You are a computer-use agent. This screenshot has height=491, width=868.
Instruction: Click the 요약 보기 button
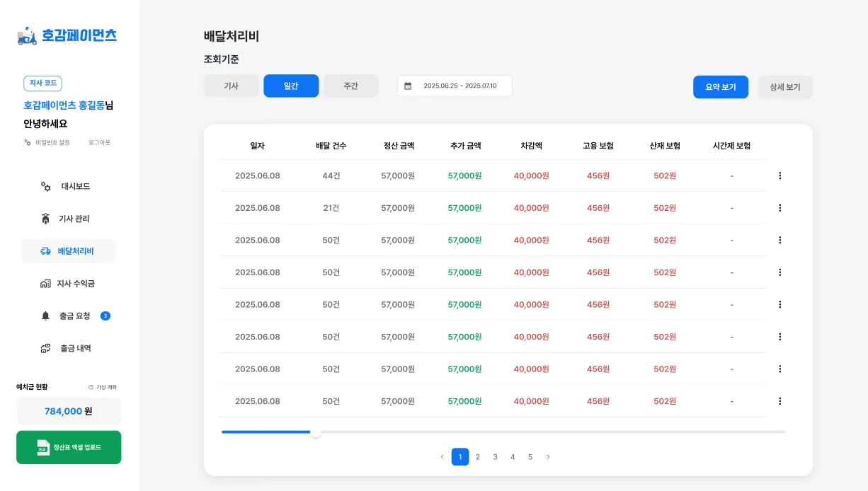coord(721,87)
